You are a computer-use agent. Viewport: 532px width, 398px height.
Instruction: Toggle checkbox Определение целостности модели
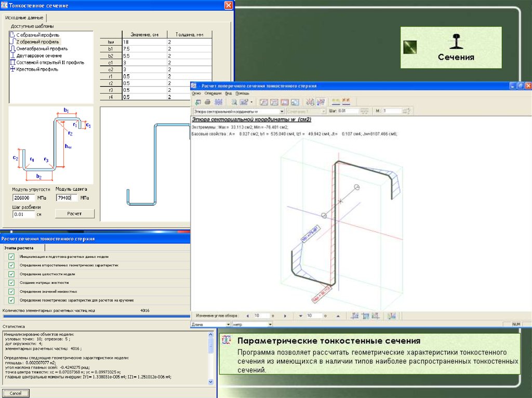[x=11, y=274]
